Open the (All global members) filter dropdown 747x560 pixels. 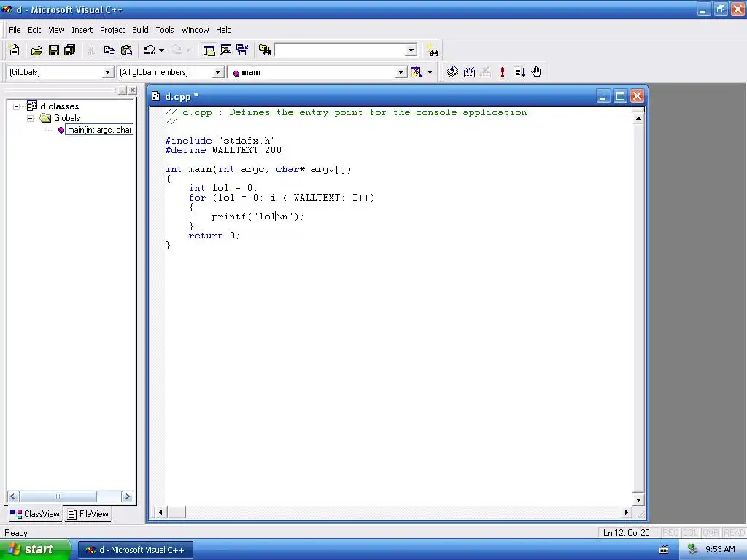pos(217,72)
